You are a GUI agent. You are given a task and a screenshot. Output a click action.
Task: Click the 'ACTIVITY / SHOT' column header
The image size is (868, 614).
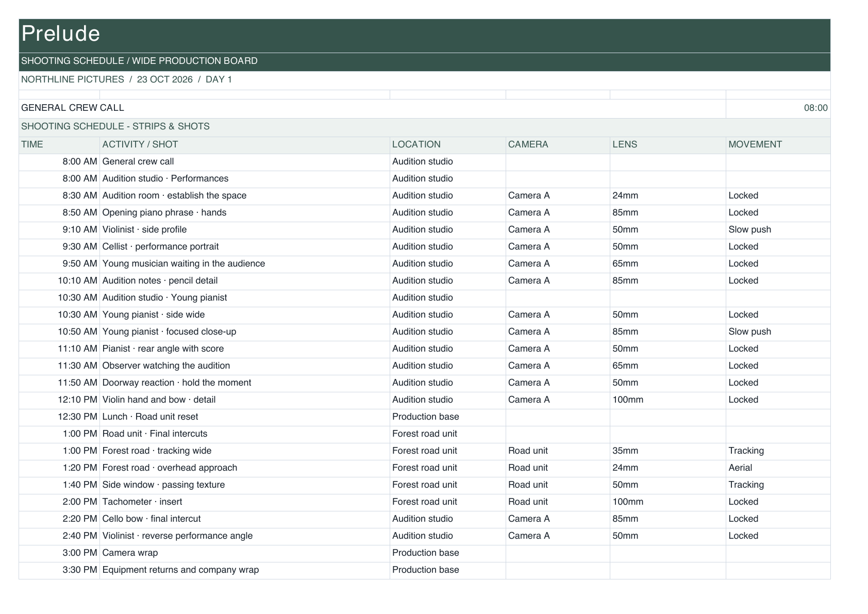pyautogui.click(x=245, y=145)
